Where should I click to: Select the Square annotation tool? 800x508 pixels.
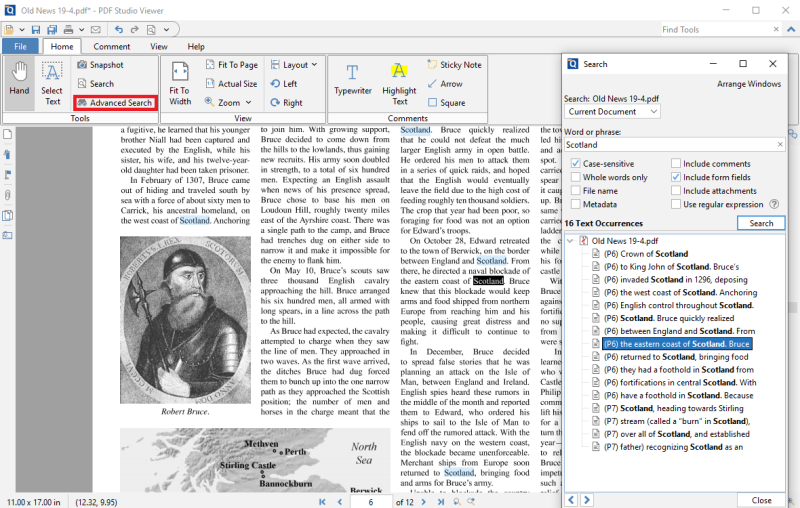[447, 103]
